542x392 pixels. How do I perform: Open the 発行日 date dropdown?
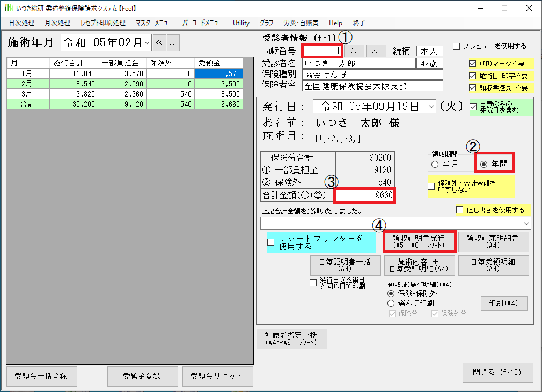click(433, 106)
